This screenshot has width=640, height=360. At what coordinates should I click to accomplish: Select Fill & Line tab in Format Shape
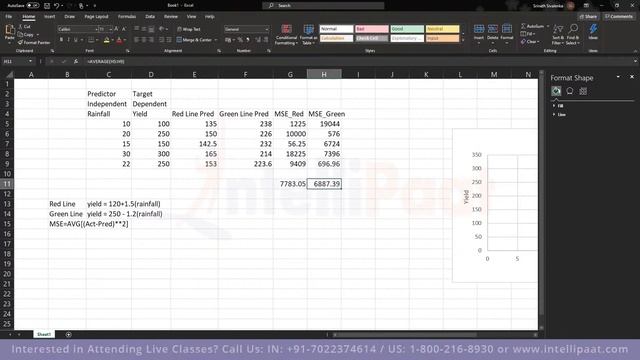556,91
